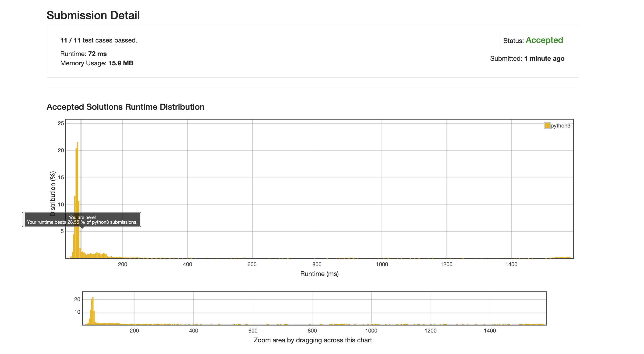
Task: Click the 25 tick label on the distribution axis
Action: click(61, 123)
